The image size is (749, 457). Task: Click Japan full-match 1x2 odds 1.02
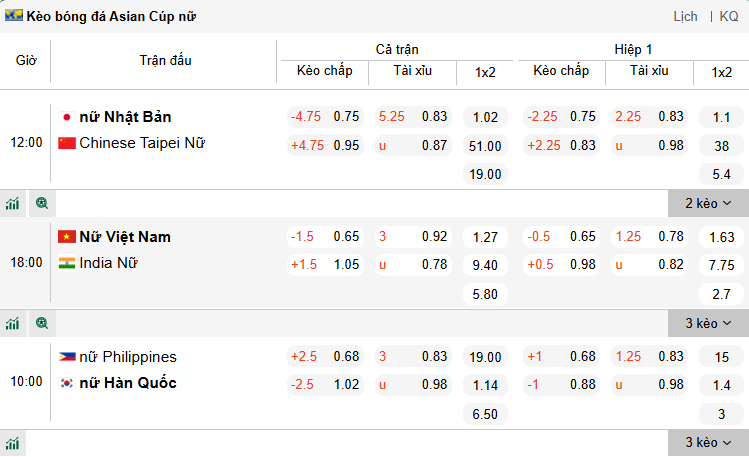tap(485, 116)
